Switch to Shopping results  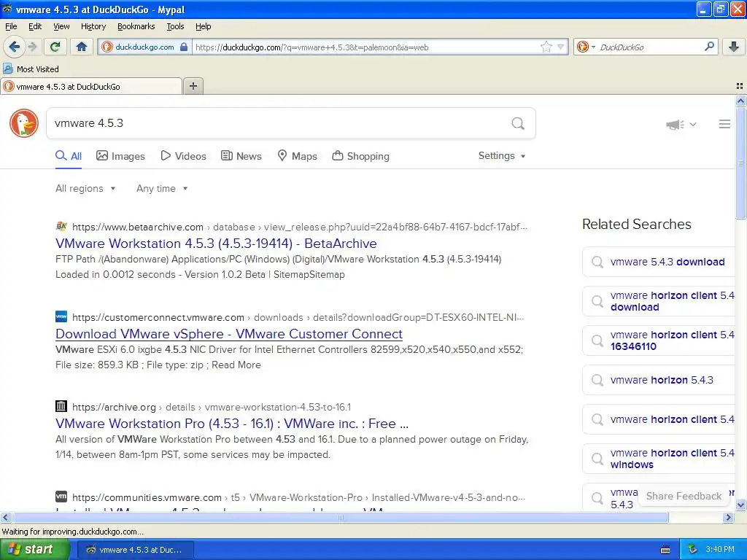click(360, 156)
